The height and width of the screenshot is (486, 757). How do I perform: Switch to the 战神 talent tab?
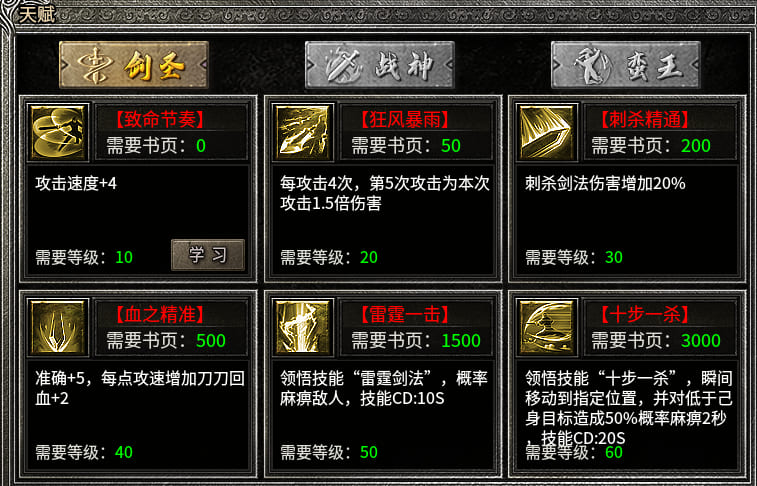click(380, 65)
